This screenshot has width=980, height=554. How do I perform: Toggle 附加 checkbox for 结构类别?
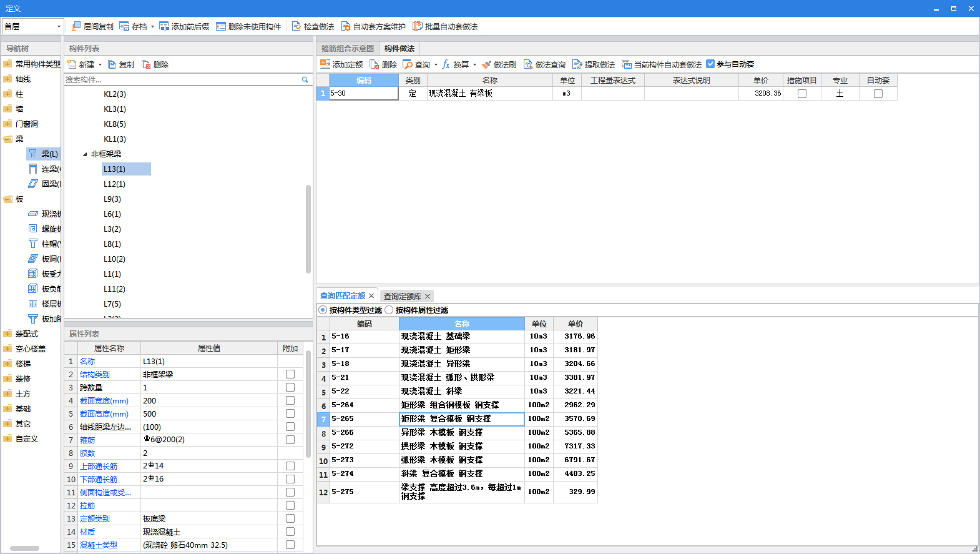[290, 374]
